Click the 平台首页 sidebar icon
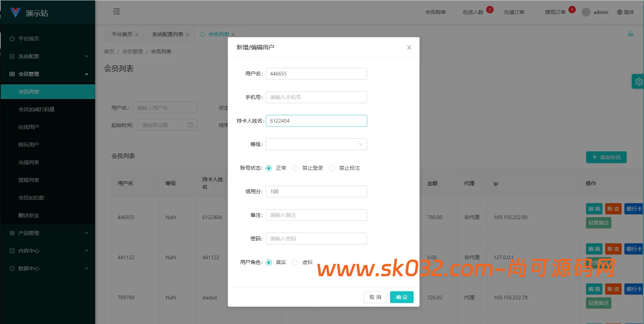The image size is (644, 324). coord(12,39)
